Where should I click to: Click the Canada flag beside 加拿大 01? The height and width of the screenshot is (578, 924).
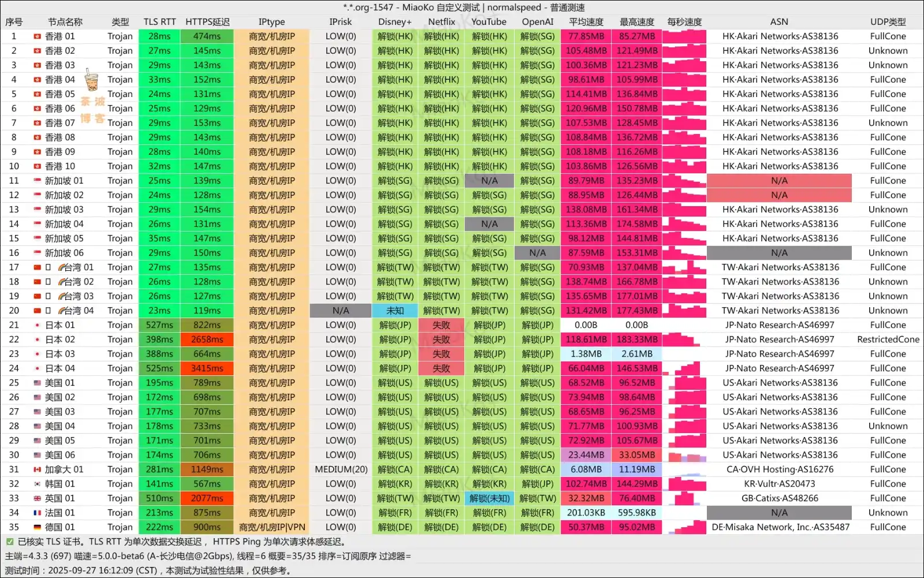click(37, 469)
